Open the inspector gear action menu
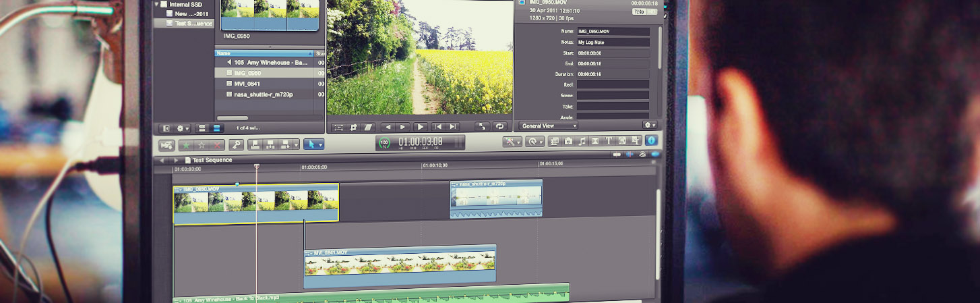980x303 pixels. coord(650,125)
